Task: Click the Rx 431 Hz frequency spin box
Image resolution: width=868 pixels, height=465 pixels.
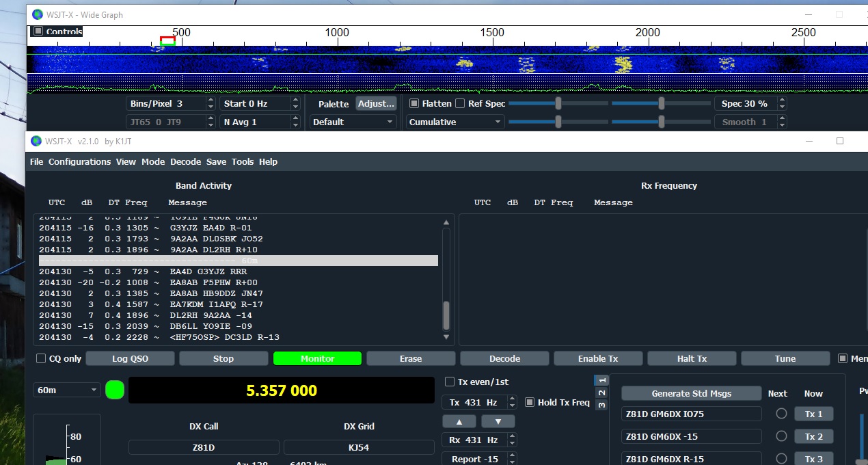Action: click(x=479, y=440)
